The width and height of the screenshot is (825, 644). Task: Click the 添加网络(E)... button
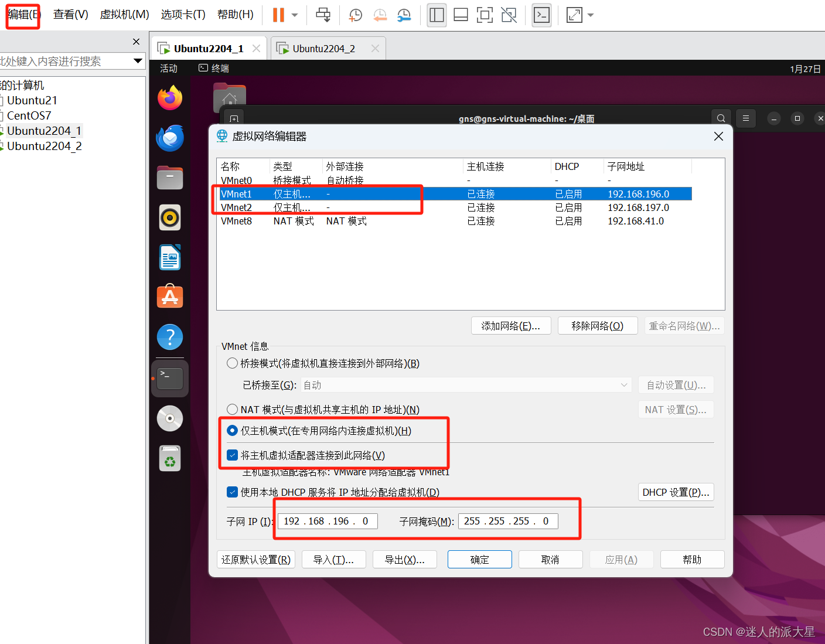coord(511,326)
